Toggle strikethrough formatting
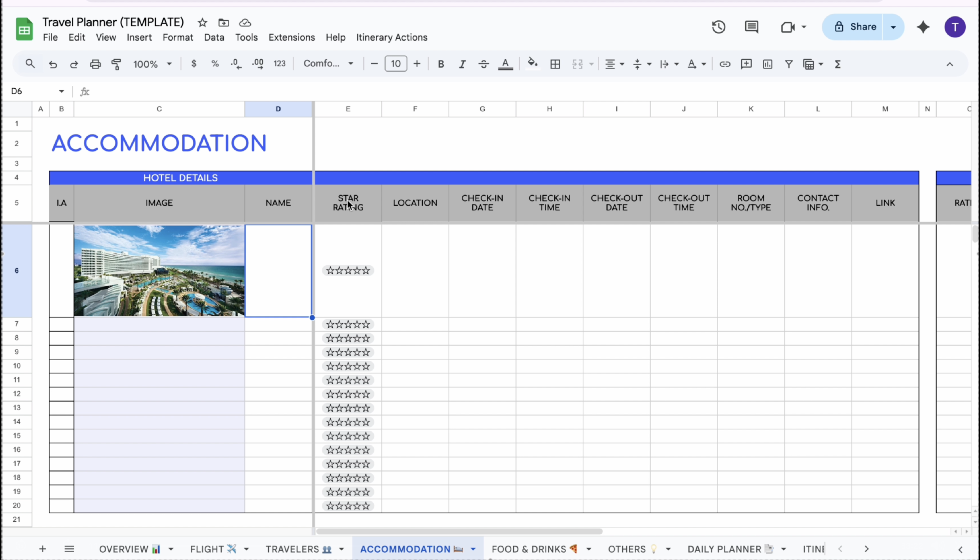Screen dimensions: 980x560 tap(483, 64)
